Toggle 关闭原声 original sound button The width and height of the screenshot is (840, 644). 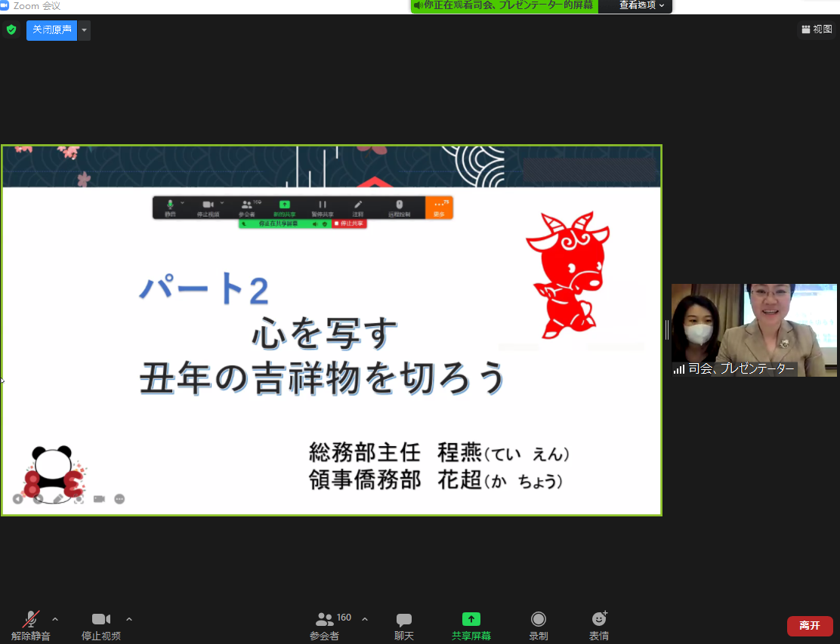(51, 30)
